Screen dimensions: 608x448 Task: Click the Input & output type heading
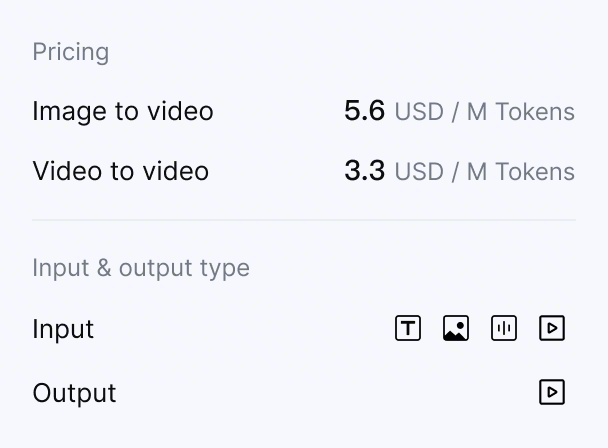[x=141, y=268]
